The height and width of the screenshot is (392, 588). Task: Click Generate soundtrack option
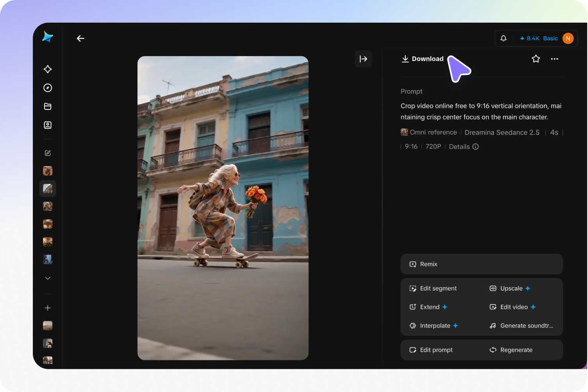tap(521, 326)
